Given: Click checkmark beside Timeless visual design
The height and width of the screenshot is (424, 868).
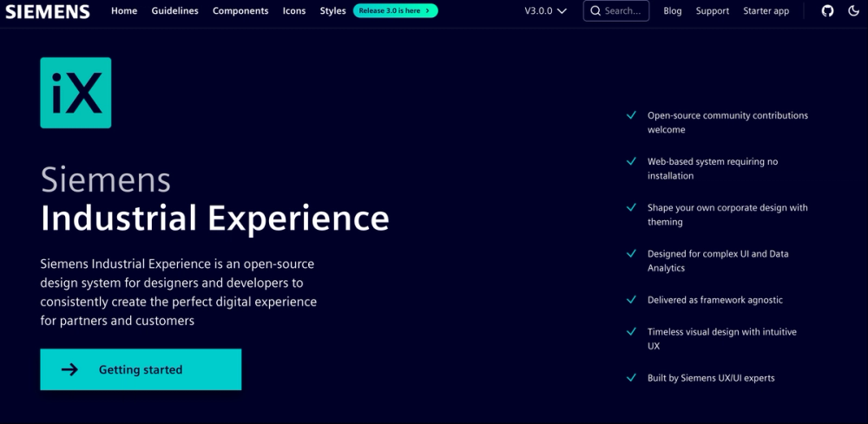Looking at the screenshot, I should point(631,331).
